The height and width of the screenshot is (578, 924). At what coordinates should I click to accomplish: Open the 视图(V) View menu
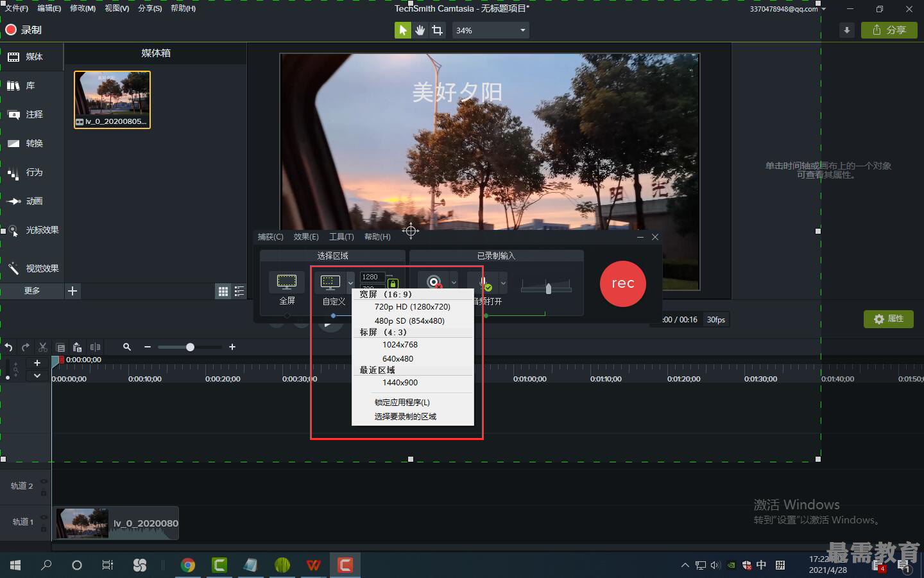[117, 8]
